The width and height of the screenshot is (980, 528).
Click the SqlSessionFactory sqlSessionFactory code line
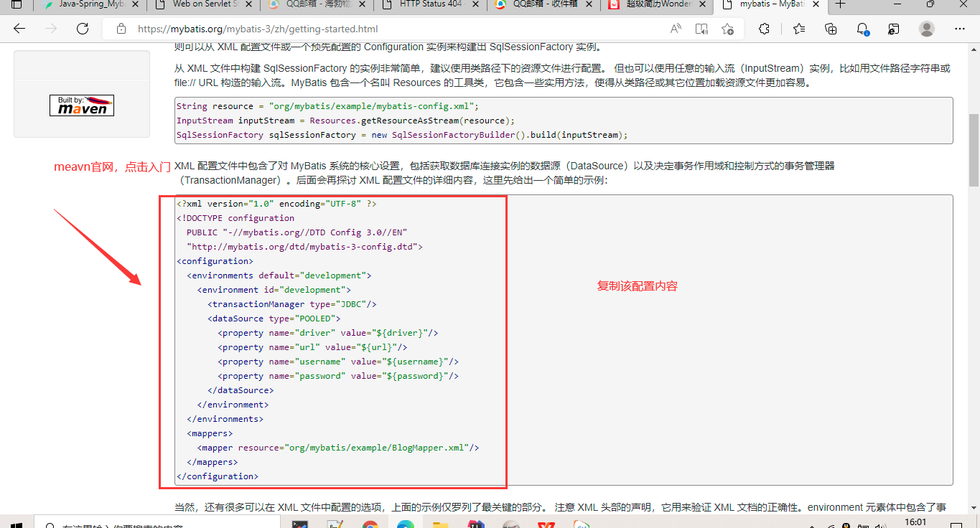pyautogui.click(x=402, y=135)
